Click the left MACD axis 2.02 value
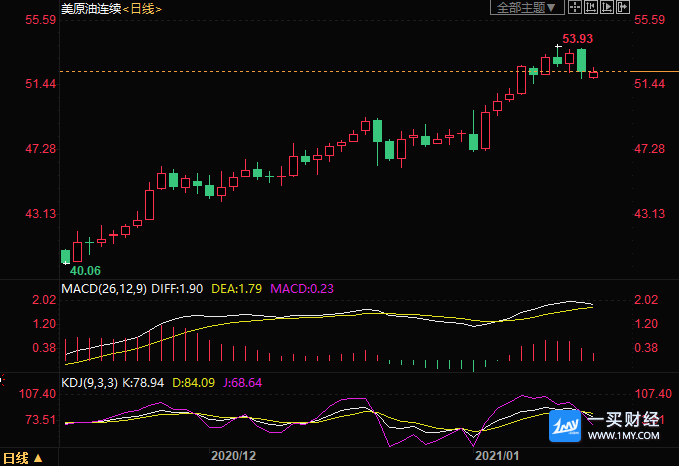679x466 pixels. click(44, 300)
